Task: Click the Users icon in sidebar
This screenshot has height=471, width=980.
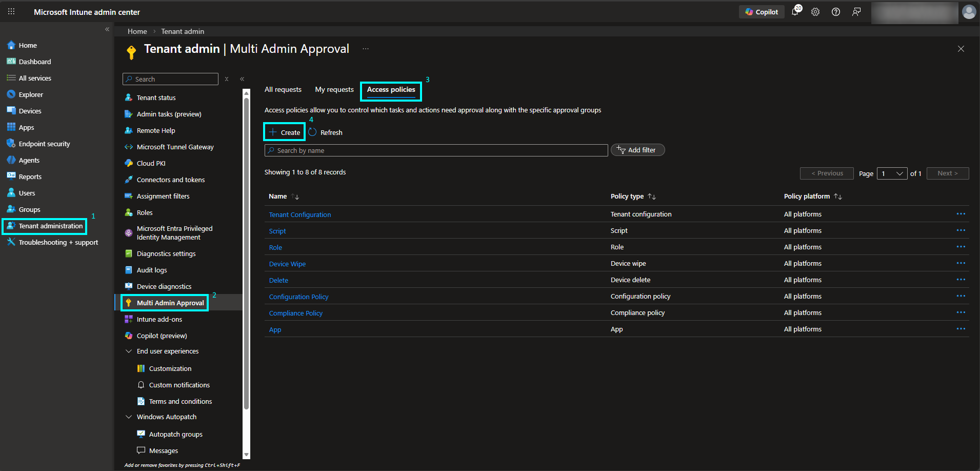Action: click(x=11, y=193)
